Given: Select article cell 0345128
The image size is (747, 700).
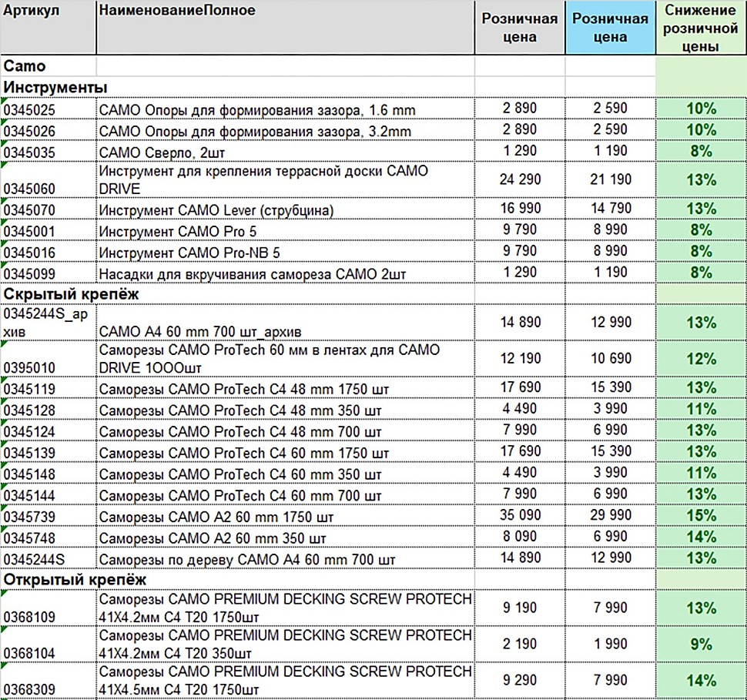Looking at the screenshot, I should tap(48, 410).
